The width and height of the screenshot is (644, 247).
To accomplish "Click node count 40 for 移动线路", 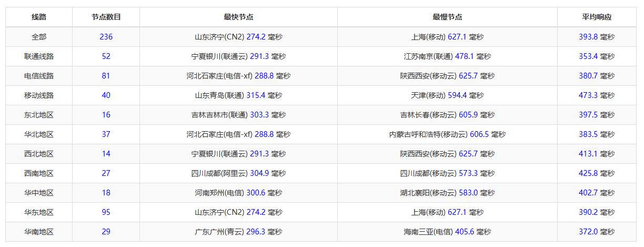I will 106,95.
